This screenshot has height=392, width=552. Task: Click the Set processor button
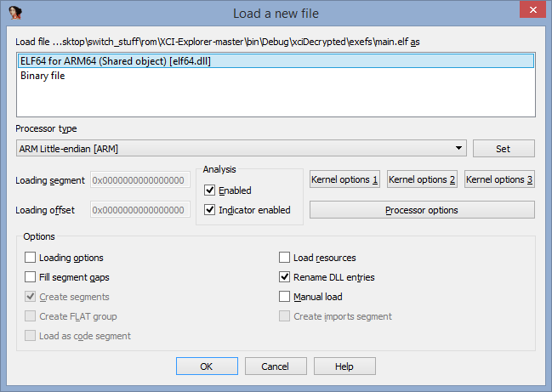[x=504, y=149]
